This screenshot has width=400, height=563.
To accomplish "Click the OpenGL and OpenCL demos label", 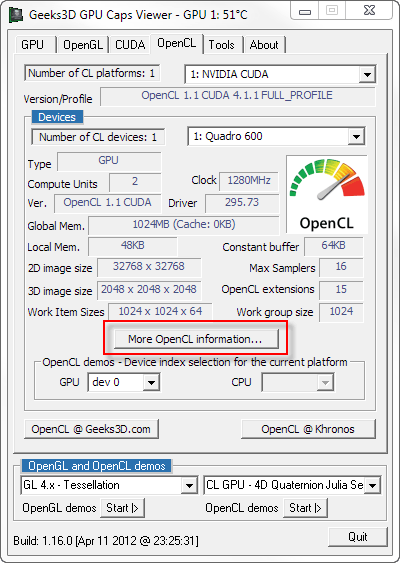I will [97, 466].
